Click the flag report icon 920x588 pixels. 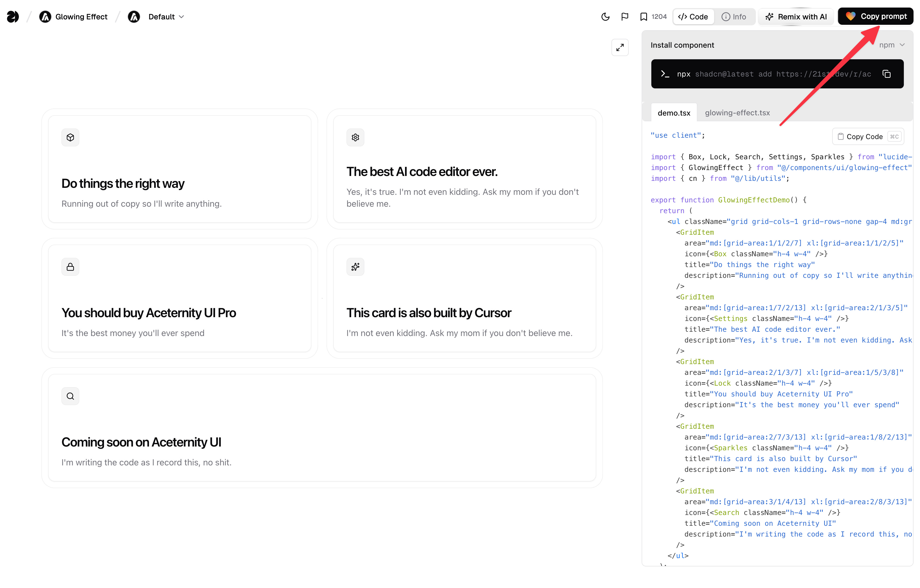[x=625, y=17]
